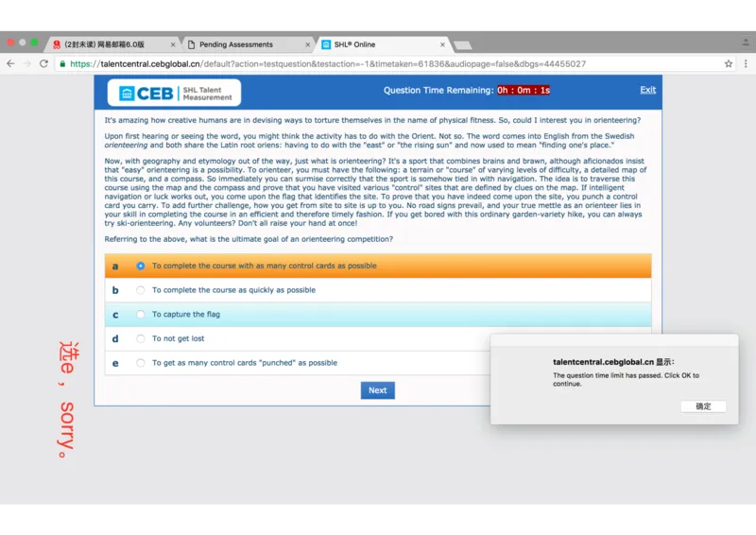Bookmark this page with the star icon
The image size is (756, 535).
tap(729, 63)
